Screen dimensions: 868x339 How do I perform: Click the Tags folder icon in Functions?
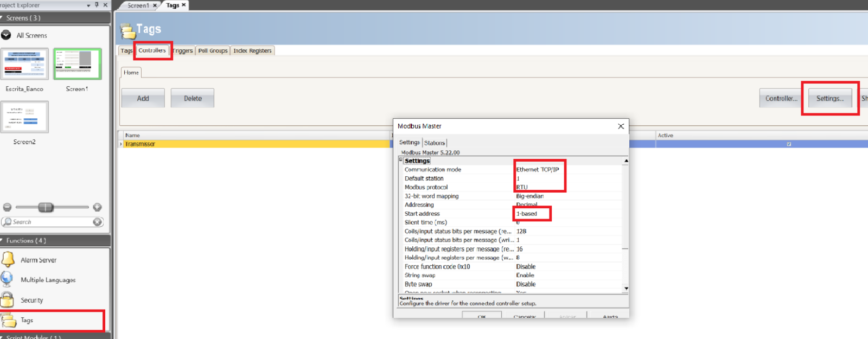9,320
